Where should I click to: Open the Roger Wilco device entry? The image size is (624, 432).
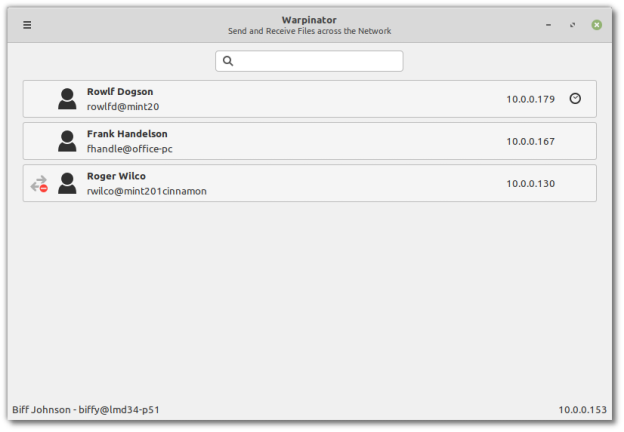(x=300, y=183)
